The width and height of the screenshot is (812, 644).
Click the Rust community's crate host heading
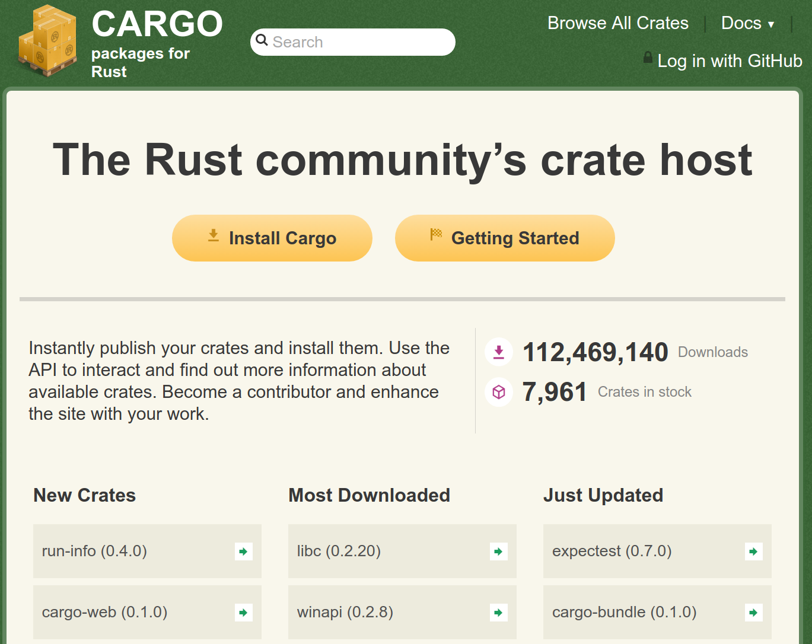(x=403, y=160)
